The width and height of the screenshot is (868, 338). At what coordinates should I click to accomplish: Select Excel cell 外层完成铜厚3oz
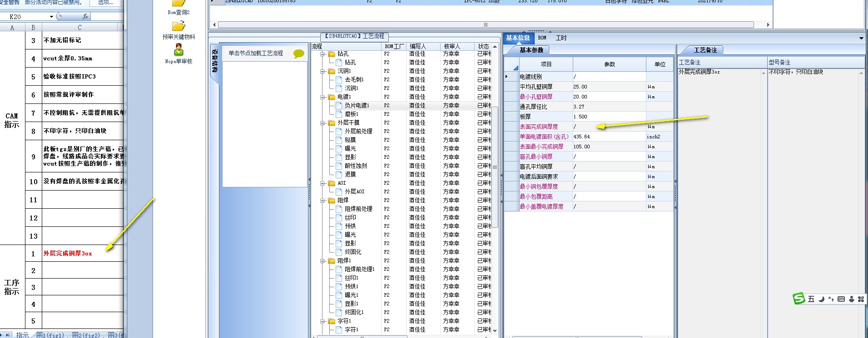tap(83, 254)
